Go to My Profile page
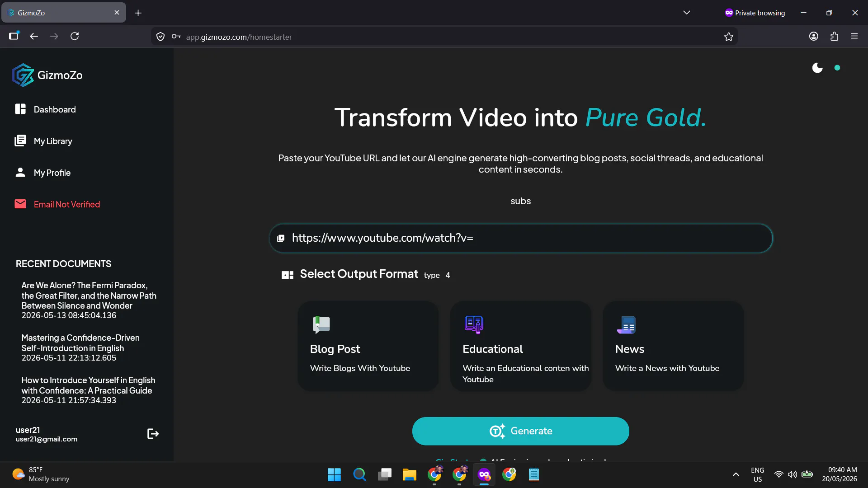The width and height of the screenshot is (868, 488). (x=52, y=173)
